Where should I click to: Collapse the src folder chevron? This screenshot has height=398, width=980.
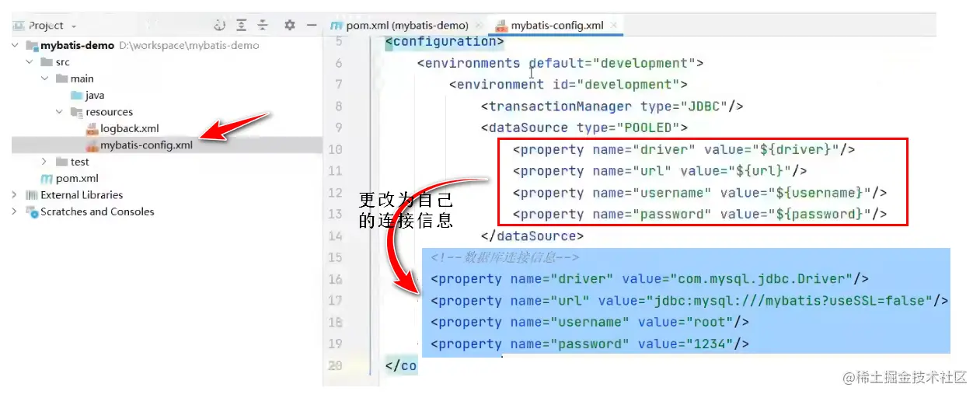[x=30, y=62]
